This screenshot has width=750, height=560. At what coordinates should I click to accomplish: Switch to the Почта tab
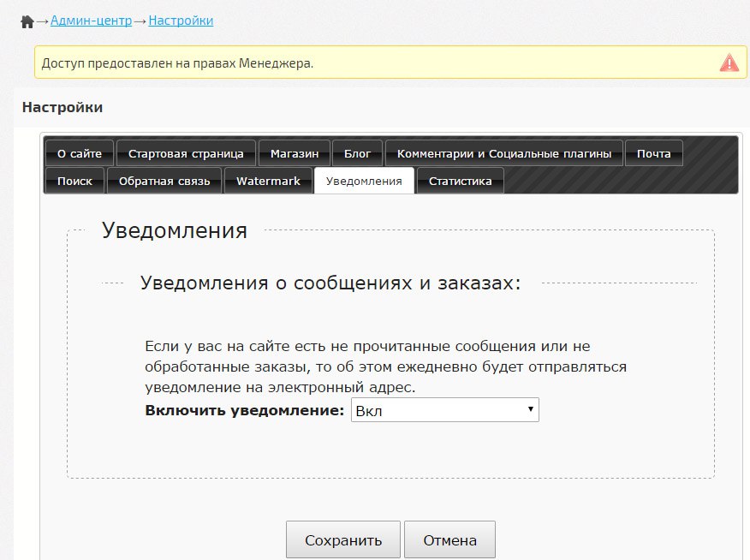(653, 154)
